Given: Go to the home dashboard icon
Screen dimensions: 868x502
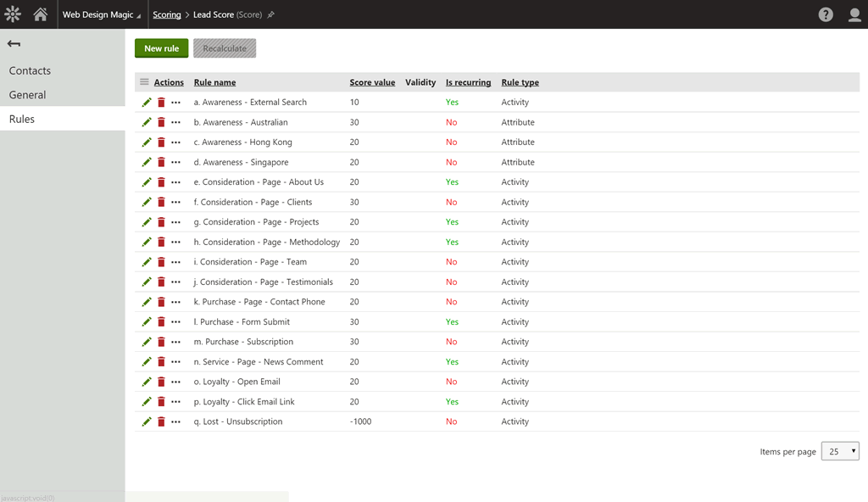Looking at the screenshot, I should point(40,14).
